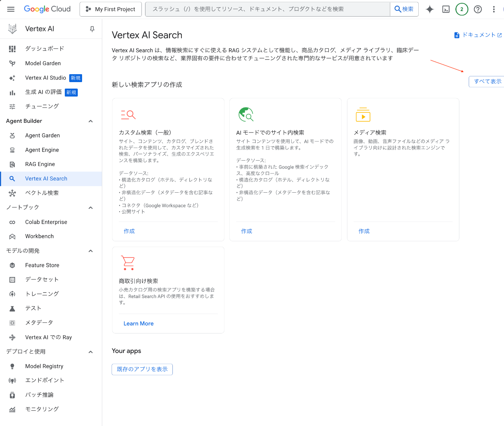The width and height of the screenshot is (504, 426).
Task: Click the テスト flask icon
Action: [12, 309]
